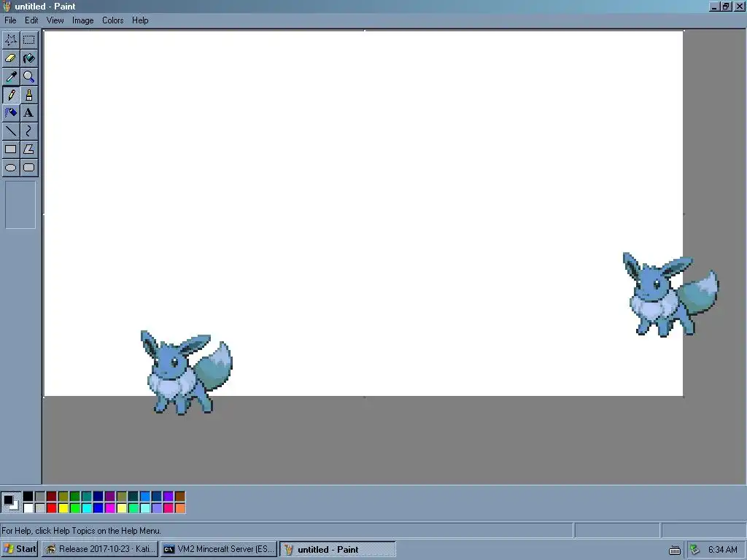The height and width of the screenshot is (560, 747).
Task: Choose the navy blue color swatch
Action: tap(98, 497)
